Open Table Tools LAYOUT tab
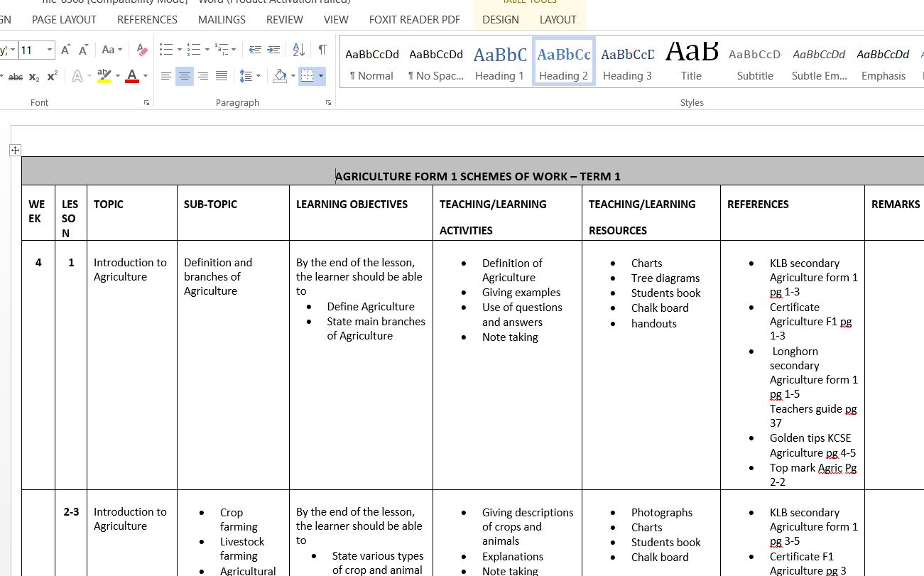924x576 pixels. [x=558, y=20]
